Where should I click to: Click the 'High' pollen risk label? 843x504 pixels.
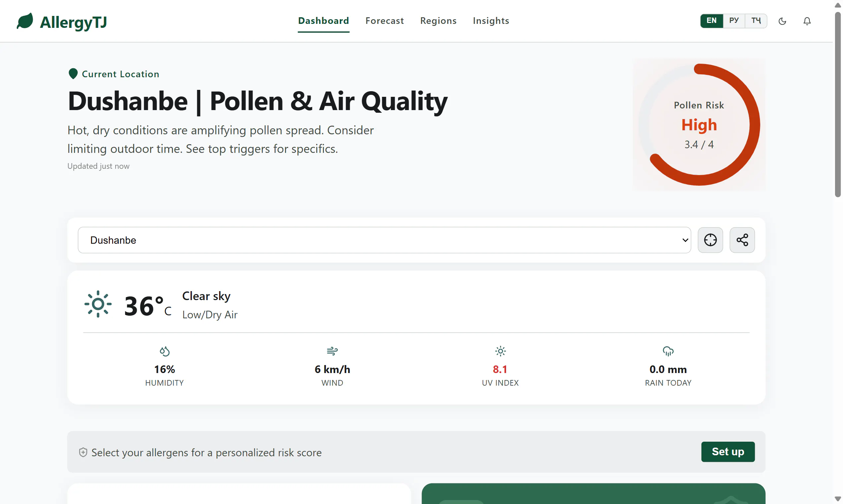point(699,125)
